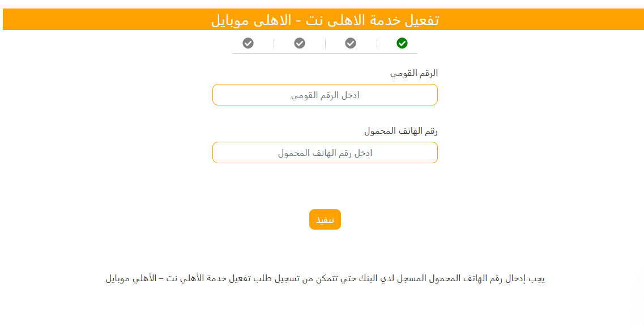The width and height of the screenshot is (644, 326).
Task: Click the رقم الهاتف المحمول field label
Action: coord(401,132)
